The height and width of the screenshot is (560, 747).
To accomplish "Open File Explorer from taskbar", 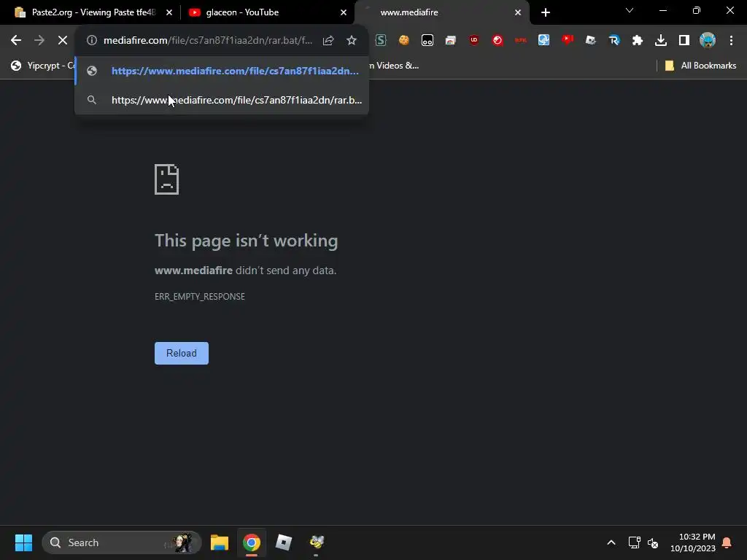I will coord(220,542).
